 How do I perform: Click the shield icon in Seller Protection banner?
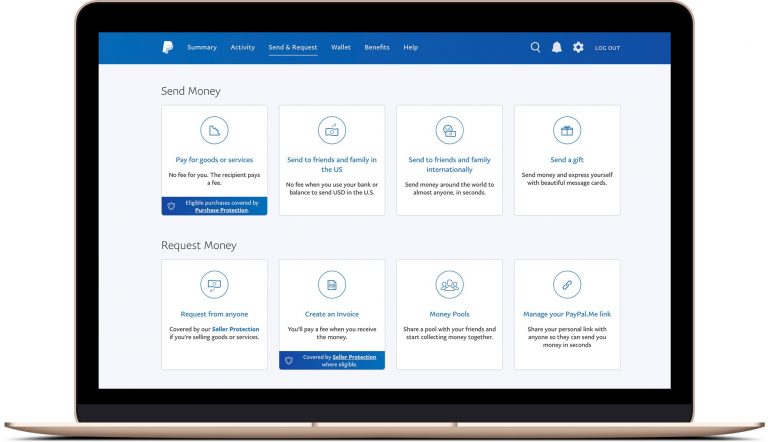pos(289,361)
